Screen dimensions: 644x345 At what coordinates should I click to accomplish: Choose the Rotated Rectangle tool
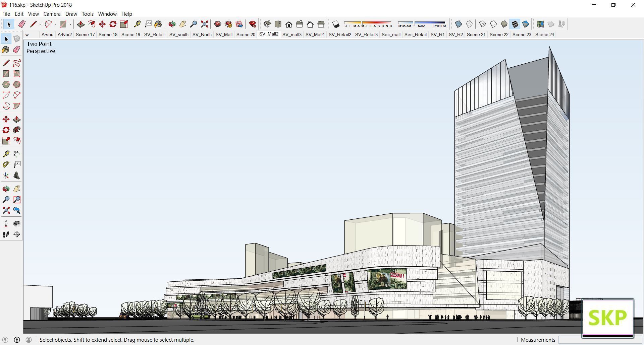17,74
